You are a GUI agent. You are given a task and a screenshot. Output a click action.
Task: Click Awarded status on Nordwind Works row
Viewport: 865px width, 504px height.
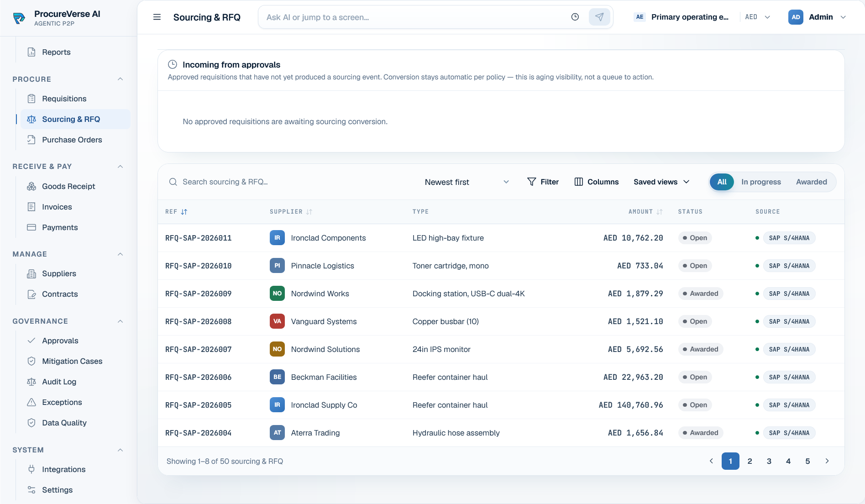click(700, 294)
